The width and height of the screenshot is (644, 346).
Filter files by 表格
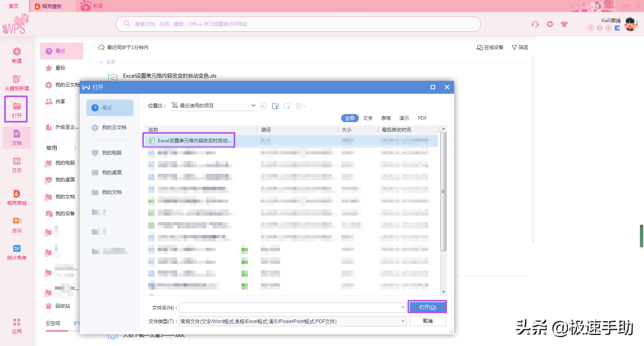coord(386,118)
